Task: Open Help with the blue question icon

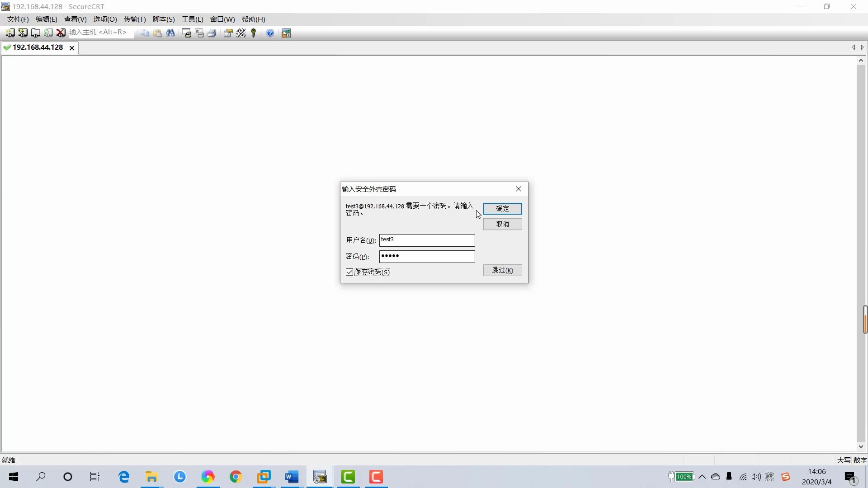Action: [270, 33]
